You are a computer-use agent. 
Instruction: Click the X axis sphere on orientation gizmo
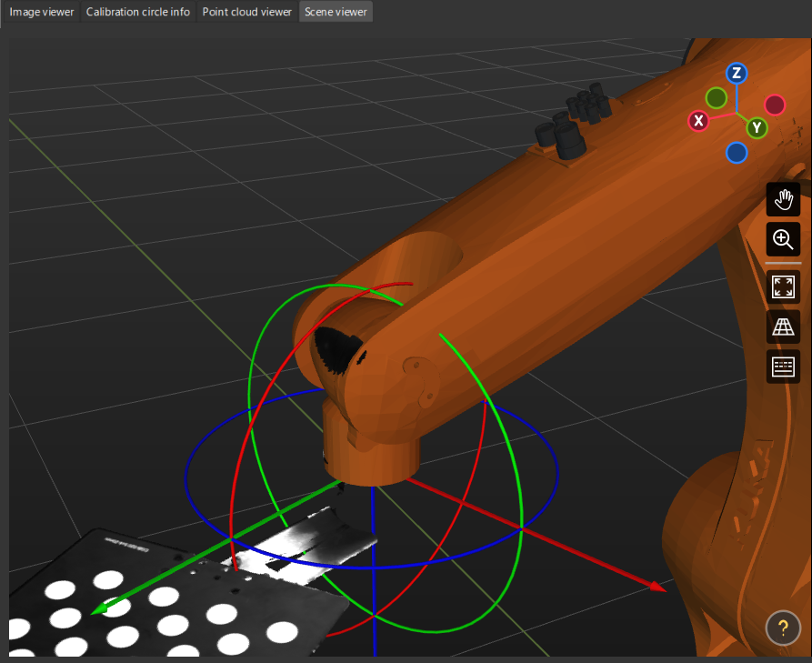(x=698, y=120)
